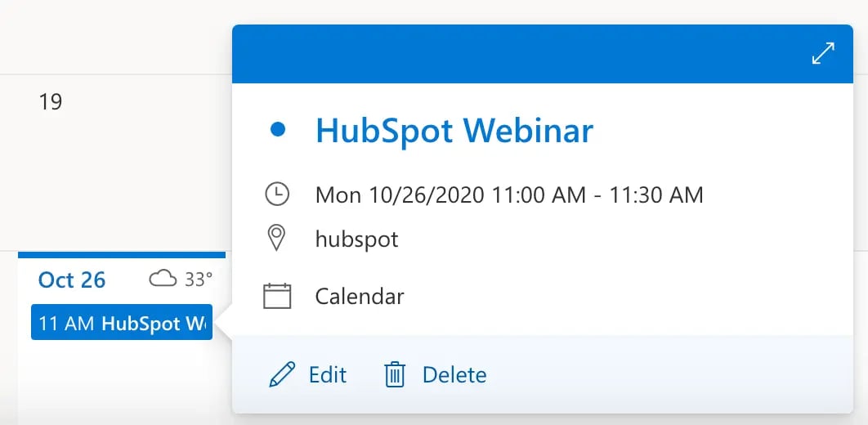Image resolution: width=868 pixels, height=425 pixels.
Task: Click the 33° temperature forecast
Action: 199,280
